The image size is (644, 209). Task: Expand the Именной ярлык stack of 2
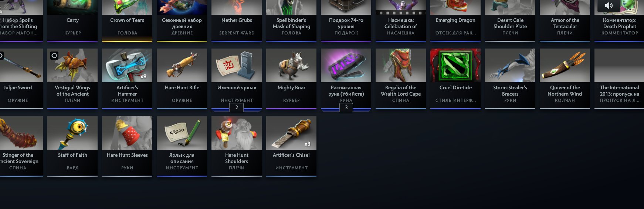pos(237,107)
